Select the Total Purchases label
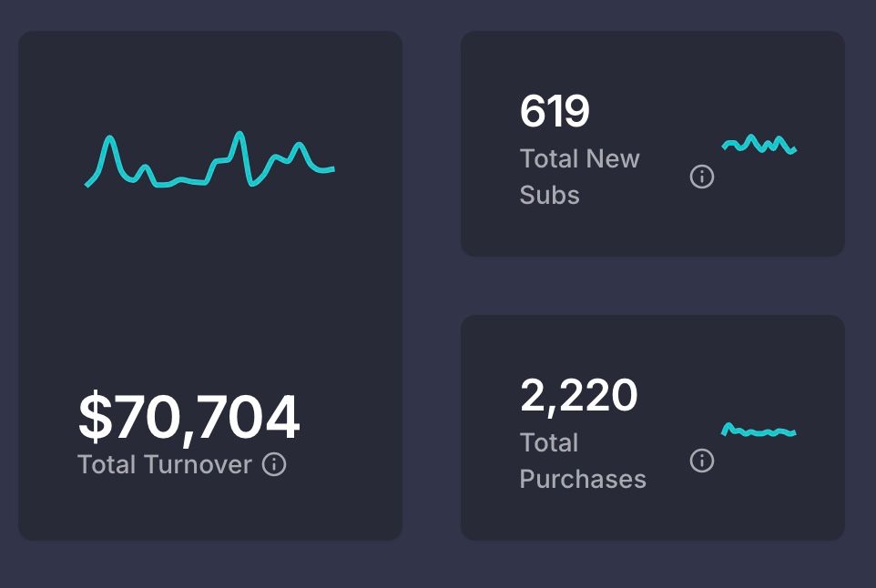The image size is (876, 588). (583, 461)
